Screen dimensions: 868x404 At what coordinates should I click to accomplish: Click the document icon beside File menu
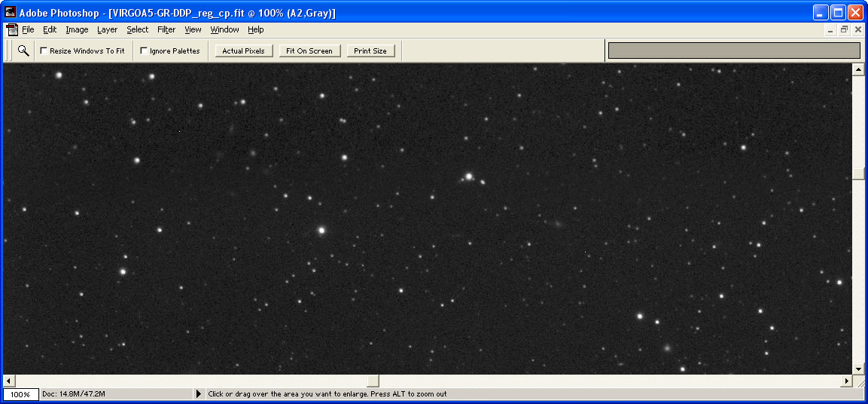point(12,30)
